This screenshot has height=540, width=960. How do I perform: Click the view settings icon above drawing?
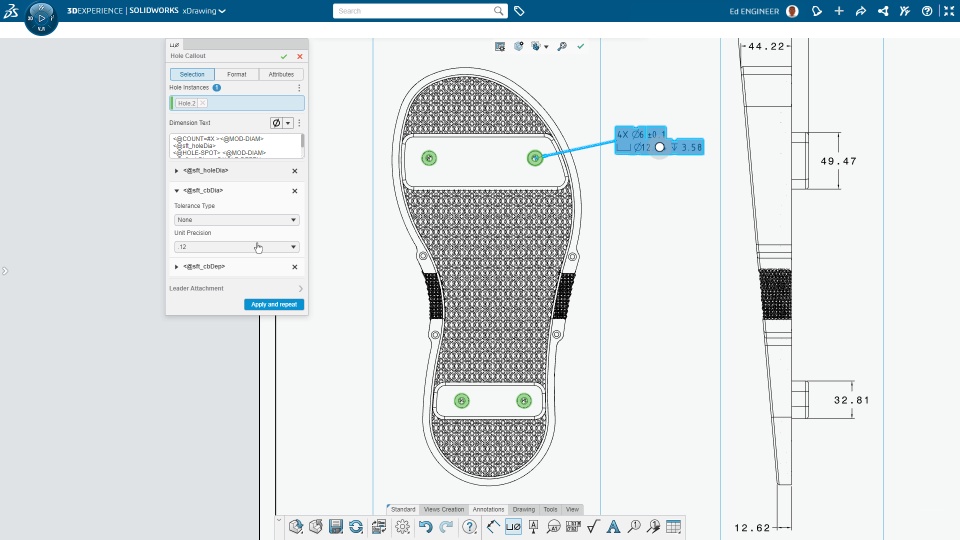click(500, 47)
